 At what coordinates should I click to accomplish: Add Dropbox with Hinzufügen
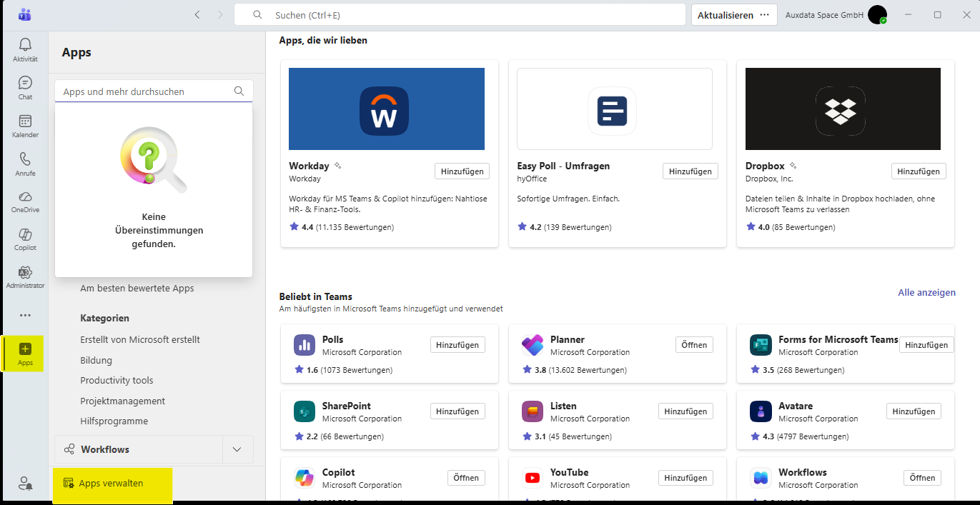(919, 171)
